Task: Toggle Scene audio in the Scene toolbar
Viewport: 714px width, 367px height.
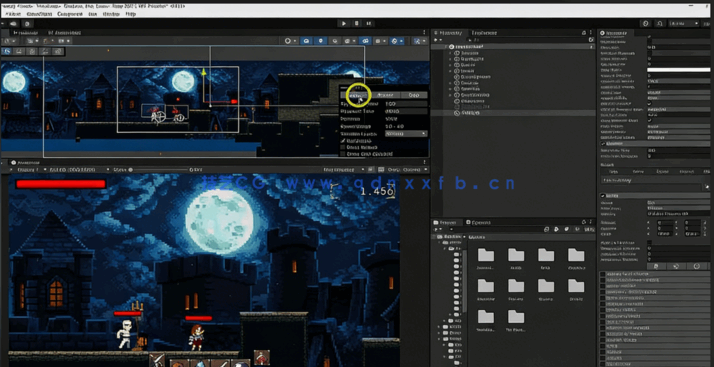Action: (x=335, y=41)
